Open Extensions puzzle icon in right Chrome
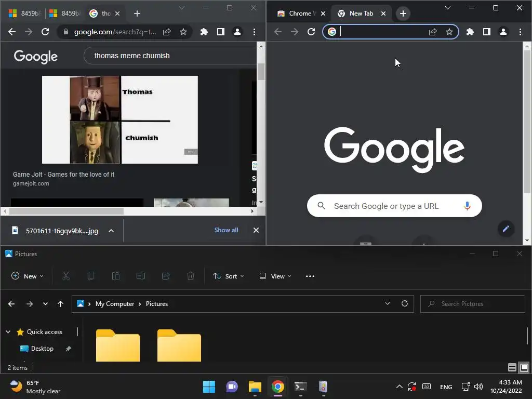The width and height of the screenshot is (532, 399). (470, 32)
